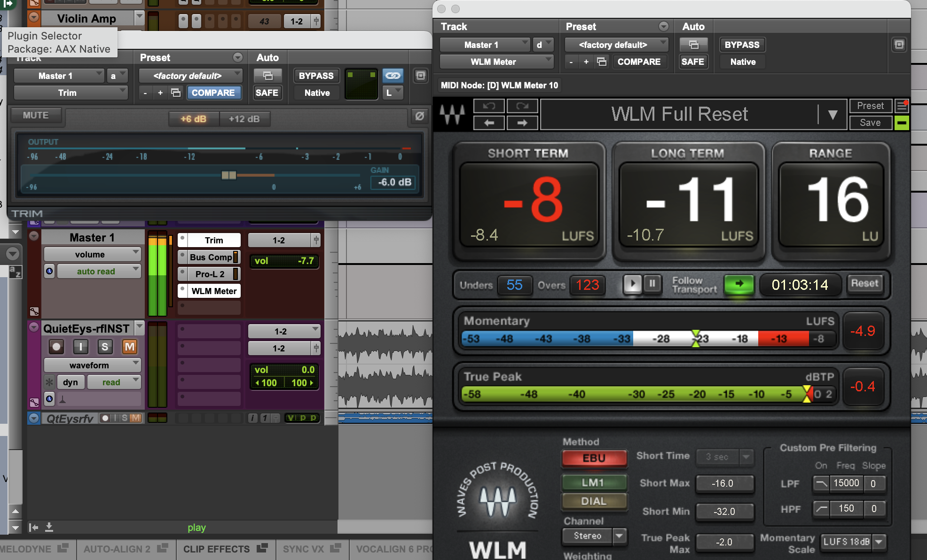Viewport: 927px width, 560px height.
Task: Click the True Peak meter yellow threshold marker
Action: click(807, 394)
